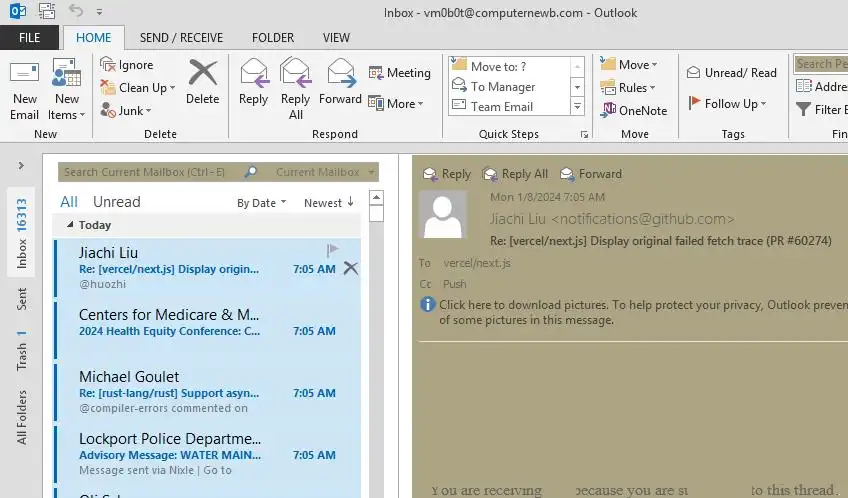Switch to the VIEW tab

click(x=336, y=38)
